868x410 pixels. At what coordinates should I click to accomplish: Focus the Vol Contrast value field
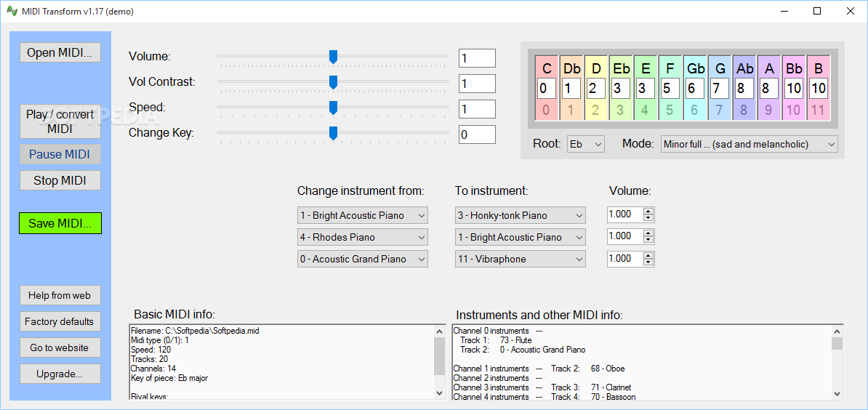(x=477, y=84)
